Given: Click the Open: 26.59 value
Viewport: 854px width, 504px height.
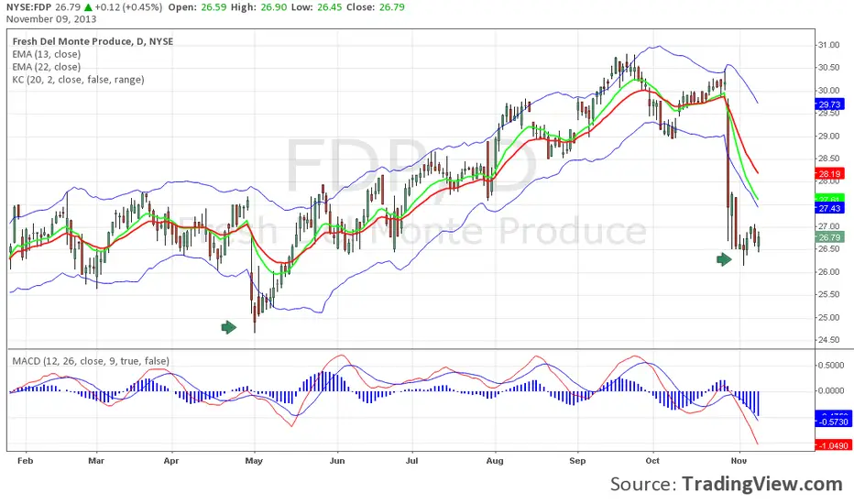Looking at the screenshot, I should (197, 7).
